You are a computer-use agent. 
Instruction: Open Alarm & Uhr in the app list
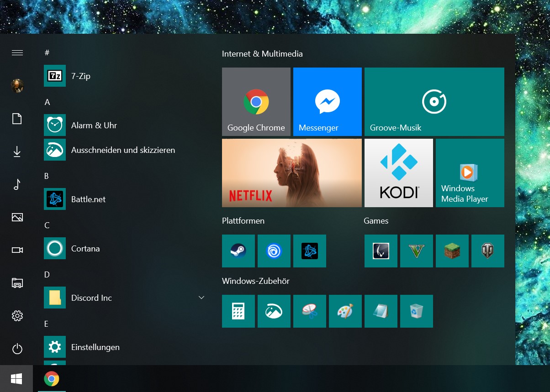tap(126, 125)
